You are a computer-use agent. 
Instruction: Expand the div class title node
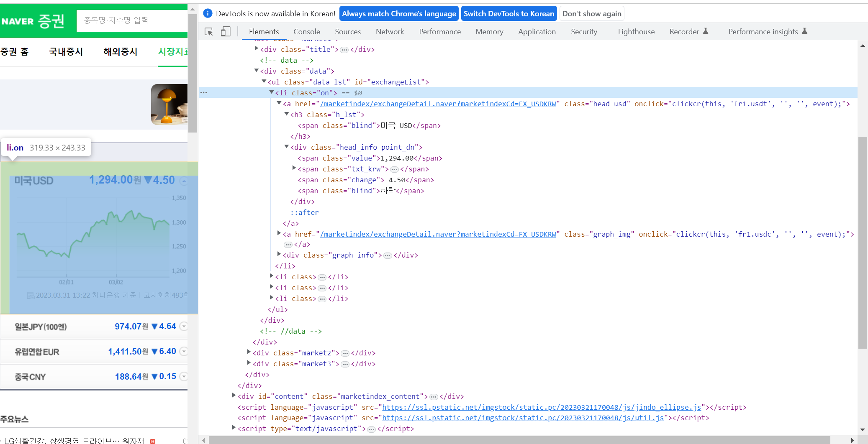pos(256,48)
